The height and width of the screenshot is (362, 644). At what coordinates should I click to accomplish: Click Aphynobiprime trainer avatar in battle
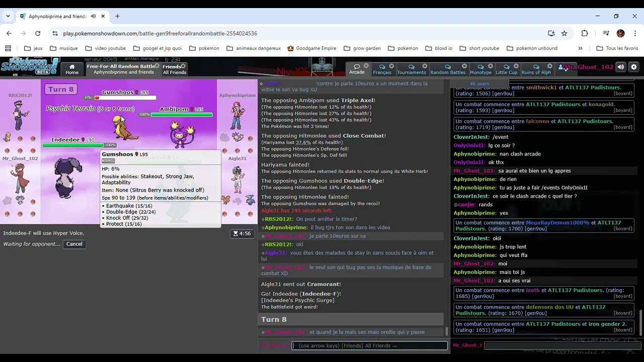pyautogui.click(x=237, y=116)
